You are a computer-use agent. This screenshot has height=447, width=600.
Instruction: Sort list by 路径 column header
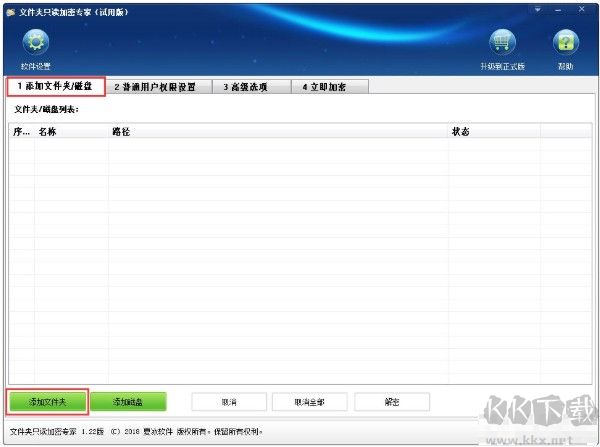(x=278, y=132)
